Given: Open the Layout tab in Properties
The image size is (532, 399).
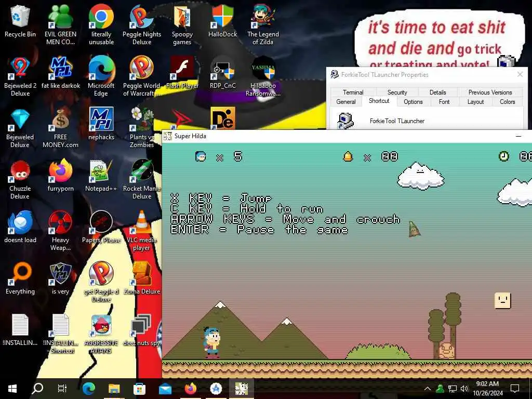Looking at the screenshot, I should 475,102.
